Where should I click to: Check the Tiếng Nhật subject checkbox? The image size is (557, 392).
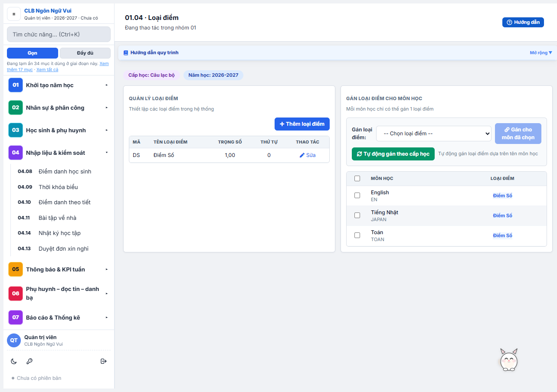click(x=357, y=216)
